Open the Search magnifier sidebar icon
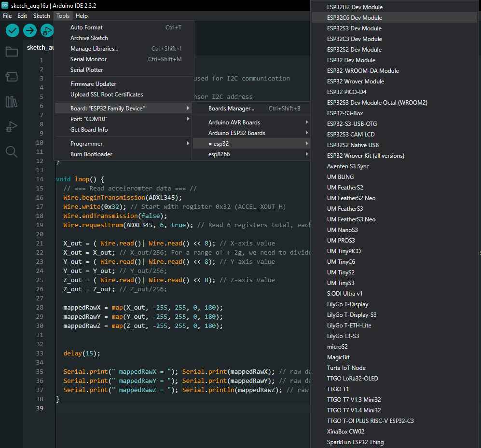Screen dimensions: 481x448 tap(12, 152)
